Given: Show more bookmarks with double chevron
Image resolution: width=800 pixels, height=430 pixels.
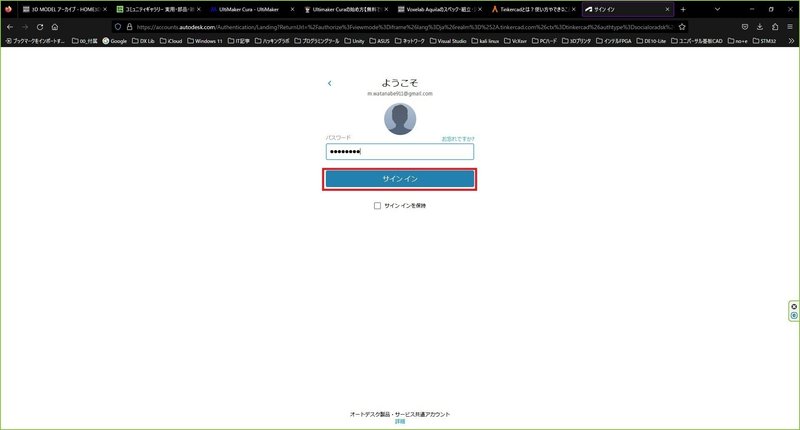Looking at the screenshot, I should pyautogui.click(x=791, y=41).
